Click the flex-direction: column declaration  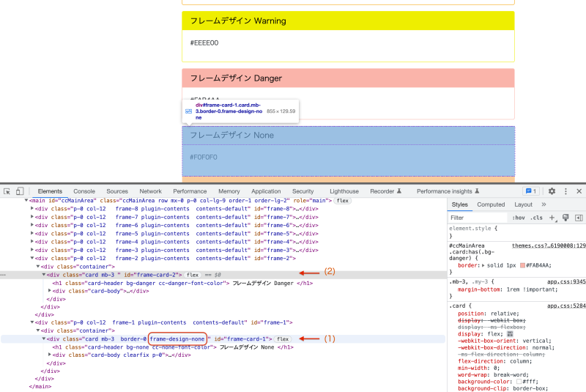point(495,361)
